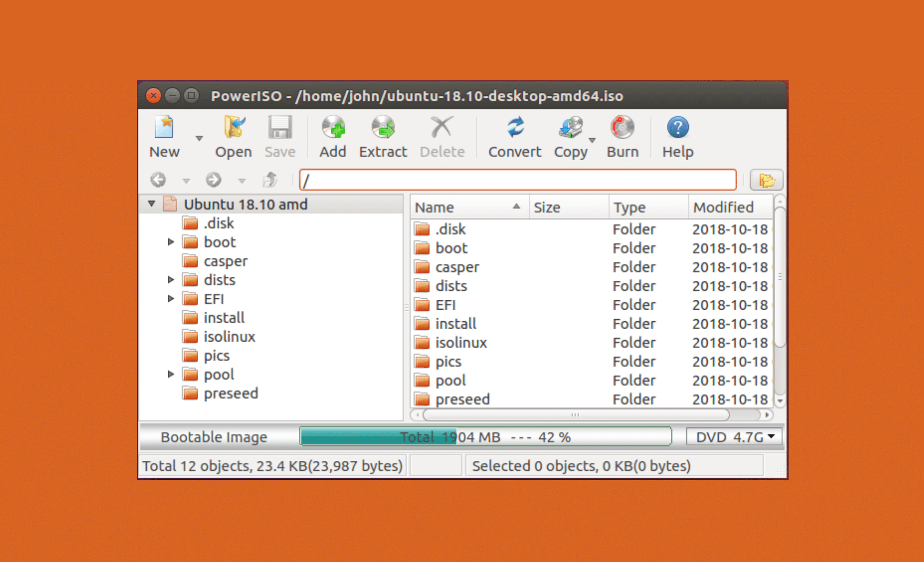
Task: Click the New image toolbar icon
Action: click(164, 128)
